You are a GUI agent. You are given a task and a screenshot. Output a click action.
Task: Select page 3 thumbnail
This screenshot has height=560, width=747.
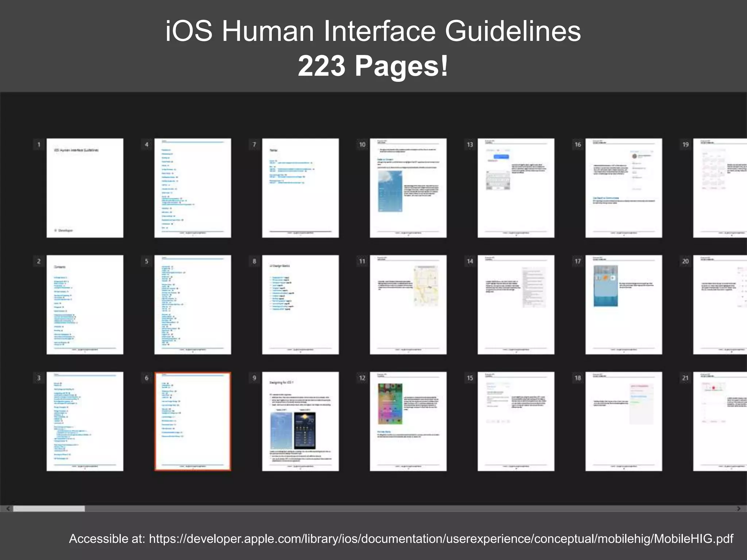coord(85,421)
